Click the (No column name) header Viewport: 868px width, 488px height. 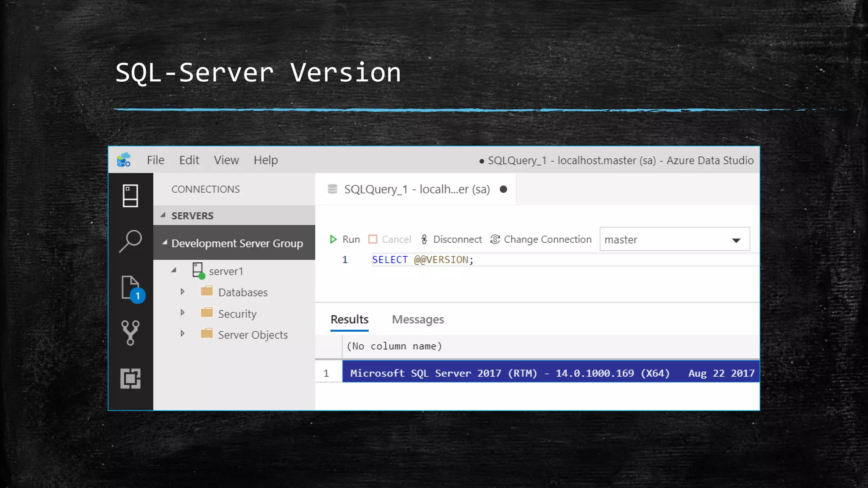pyautogui.click(x=394, y=346)
